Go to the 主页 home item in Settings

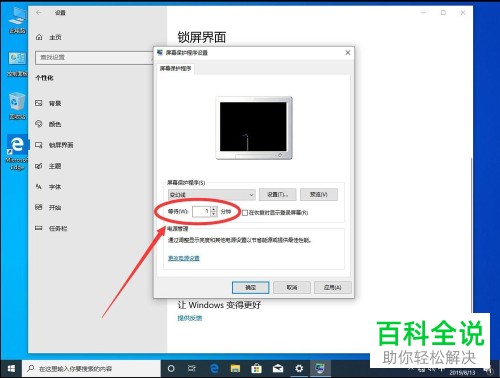point(49,37)
